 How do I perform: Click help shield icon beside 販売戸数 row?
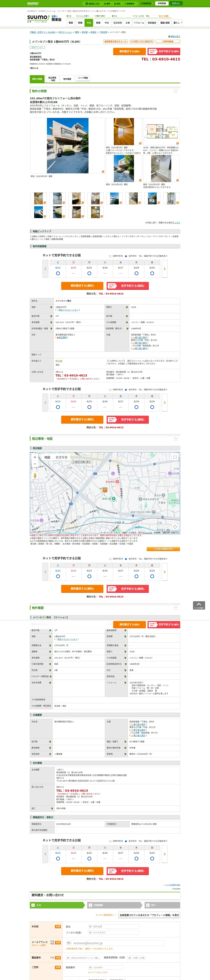coord(51,316)
